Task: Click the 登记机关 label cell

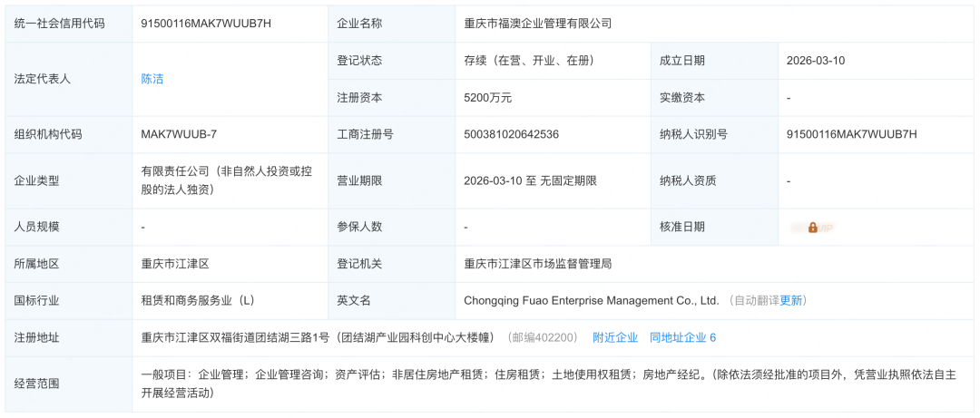Action: click(x=392, y=264)
